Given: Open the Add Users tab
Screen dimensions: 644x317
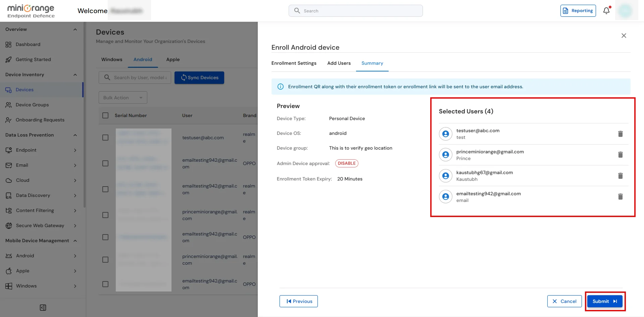Looking at the screenshot, I should [x=339, y=63].
